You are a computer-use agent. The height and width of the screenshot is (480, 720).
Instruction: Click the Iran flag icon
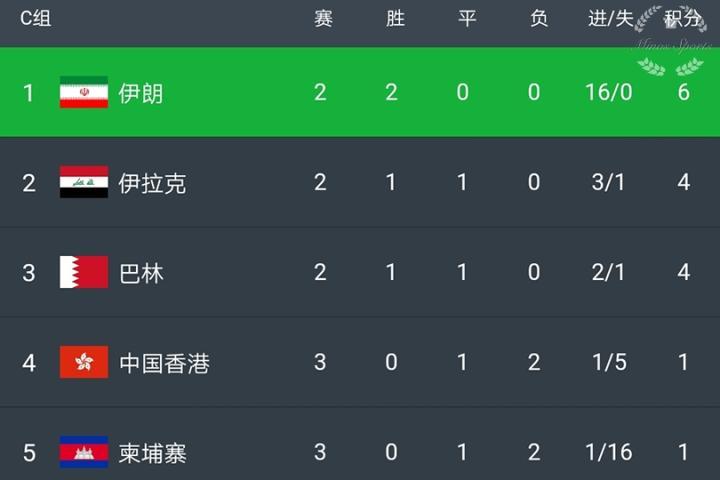pyautogui.click(x=84, y=92)
